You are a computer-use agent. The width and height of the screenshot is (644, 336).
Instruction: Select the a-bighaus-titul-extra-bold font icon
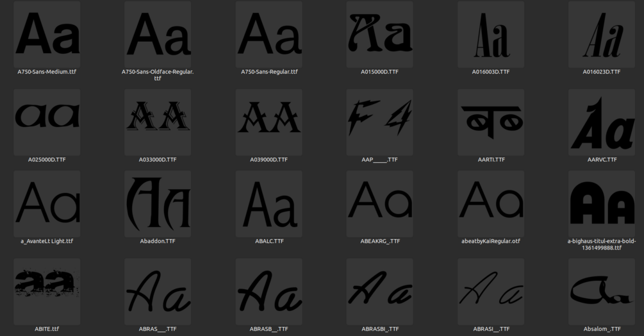click(602, 204)
